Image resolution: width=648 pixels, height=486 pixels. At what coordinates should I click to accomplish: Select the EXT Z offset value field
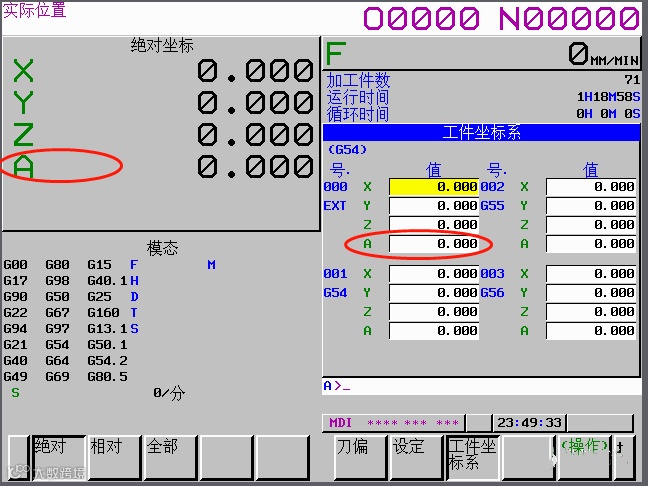[x=434, y=225]
